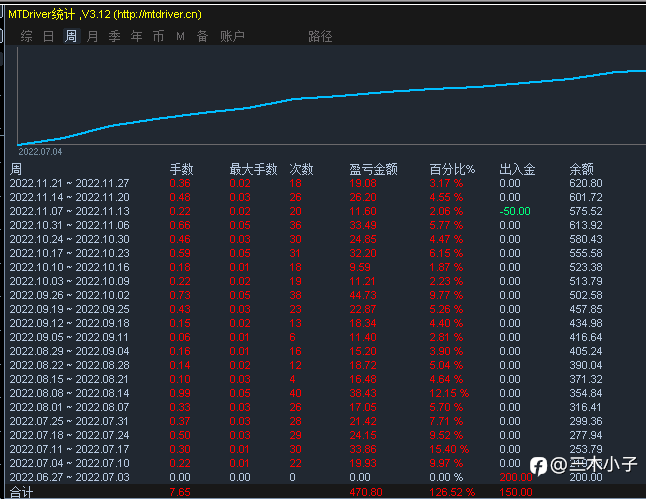Click the http://mtdriver.cn link in title

coord(157,14)
